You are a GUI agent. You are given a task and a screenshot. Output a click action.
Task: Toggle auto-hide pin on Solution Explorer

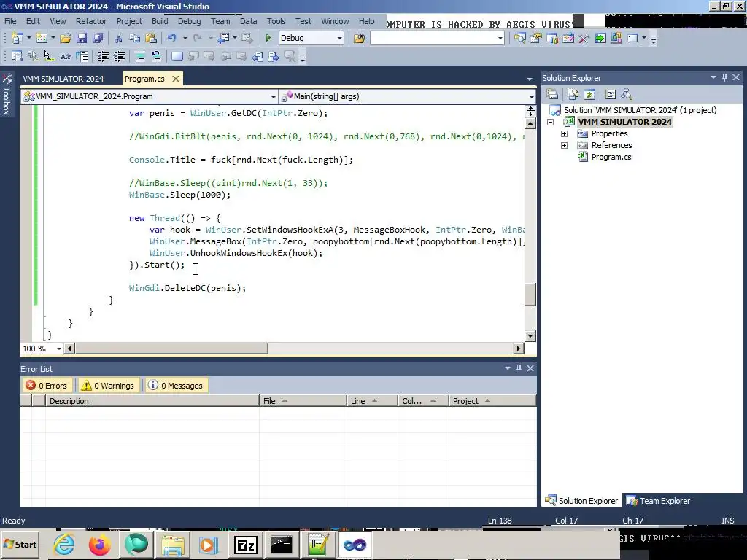tap(724, 77)
